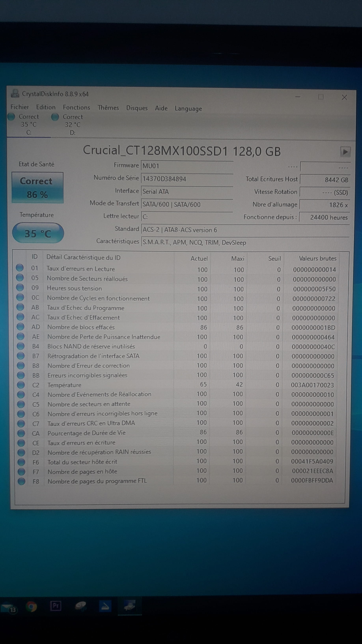Click status dot for Heures sous tension

[x=20, y=287]
